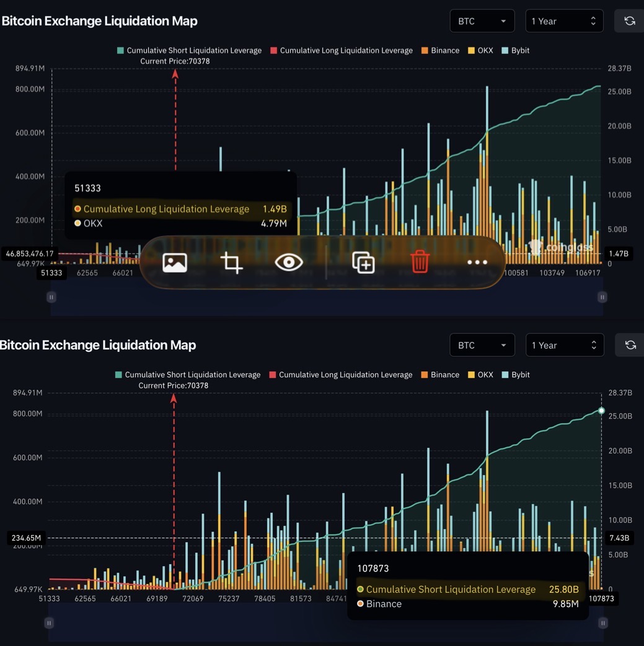This screenshot has width=644, height=646.
Task: Open the 1 Year selector in bottom chart
Action: 565,345
